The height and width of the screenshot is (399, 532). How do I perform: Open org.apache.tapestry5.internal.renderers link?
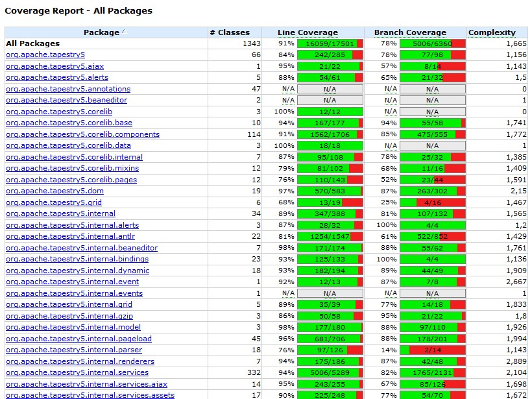(x=80, y=361)
